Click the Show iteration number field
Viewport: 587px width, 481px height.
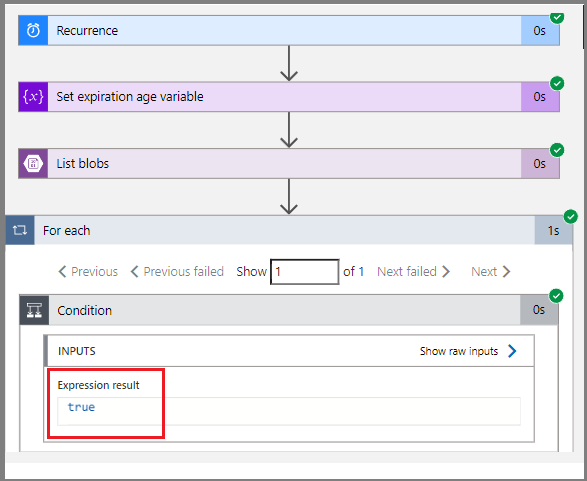click(305, 272)
